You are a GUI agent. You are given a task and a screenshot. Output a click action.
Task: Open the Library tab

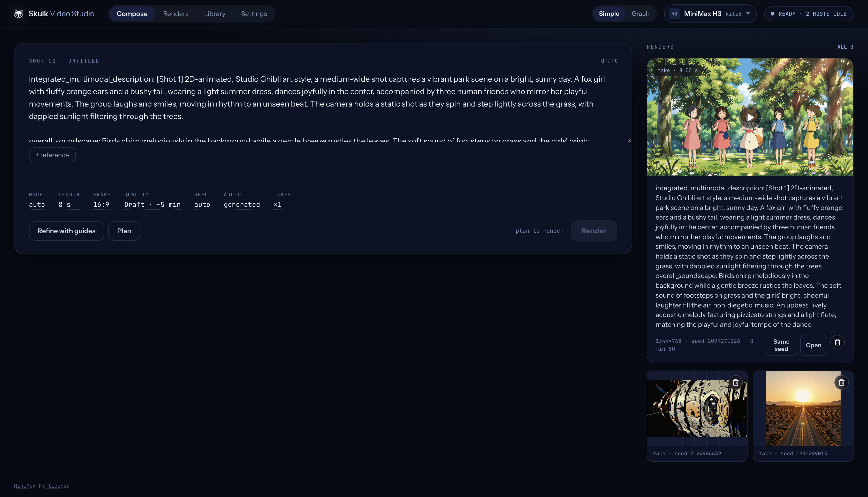point(215,14)
